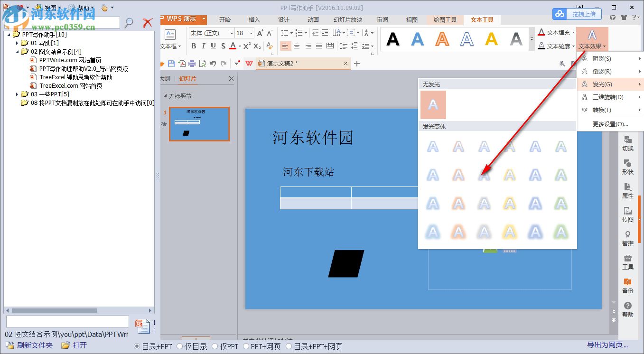
Task: Open the 切换 sidebar panel
Action: tap(628, 143)
